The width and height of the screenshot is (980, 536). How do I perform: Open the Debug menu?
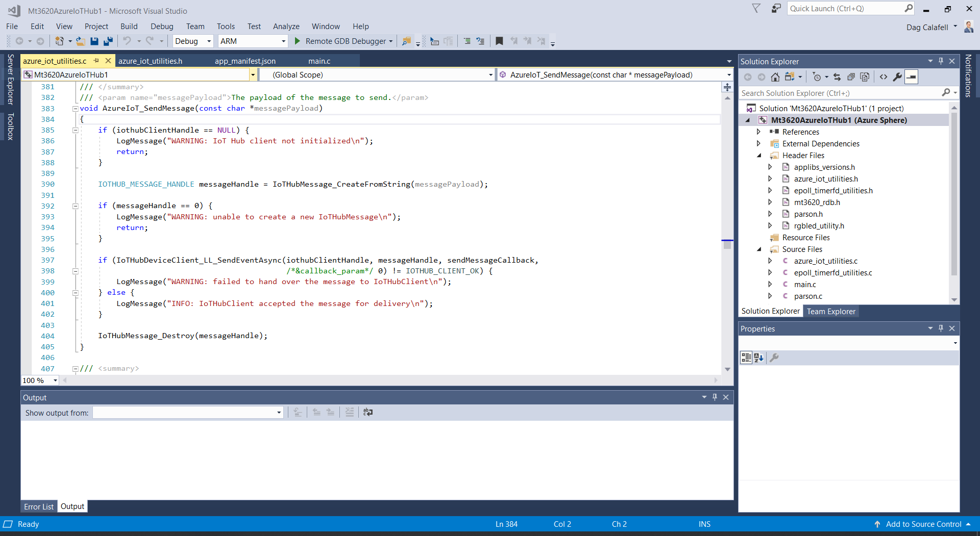tap(162, 26)
